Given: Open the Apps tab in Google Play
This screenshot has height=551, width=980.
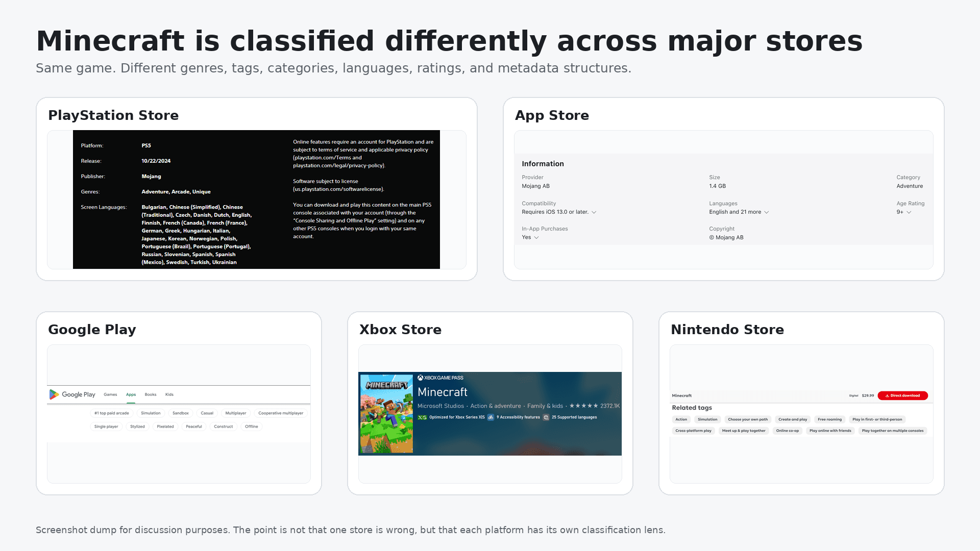Looking at the screenshot, I should pyautogui.click(x=131, y=394).
